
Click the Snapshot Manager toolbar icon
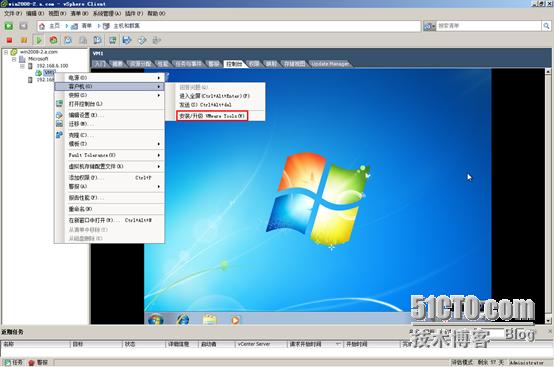(98, 40)
